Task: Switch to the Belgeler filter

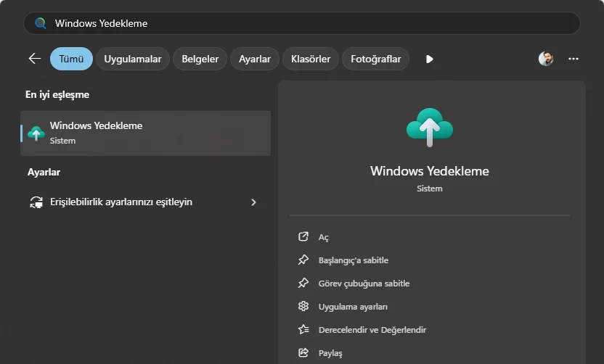Action: point(200,59)
